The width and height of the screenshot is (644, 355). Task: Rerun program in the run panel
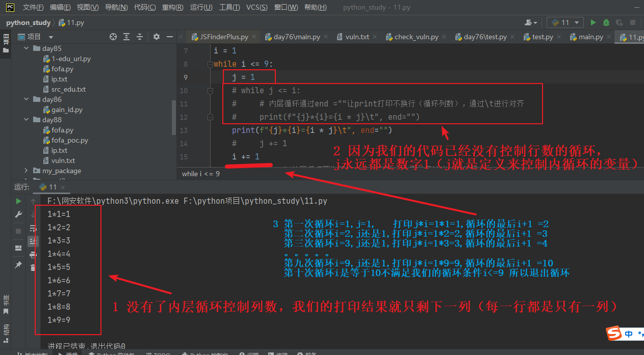pyautogui.click(x=18, y=201)
